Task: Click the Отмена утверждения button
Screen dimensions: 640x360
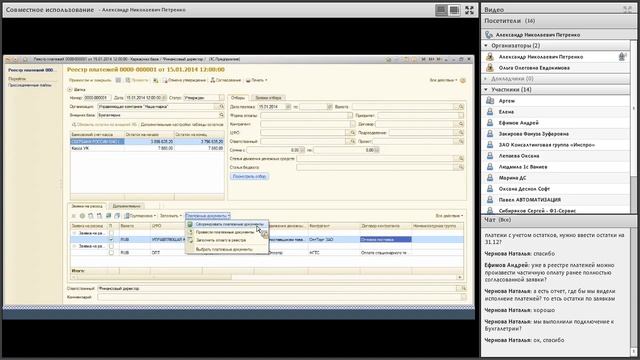Action: tap(184, 80)
